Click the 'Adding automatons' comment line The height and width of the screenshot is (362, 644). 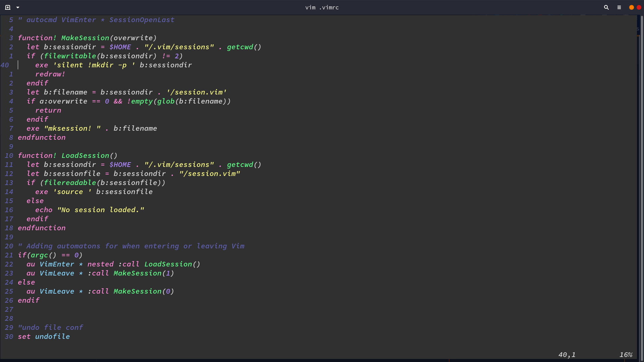pyautogui.click(x=131, y=246)
